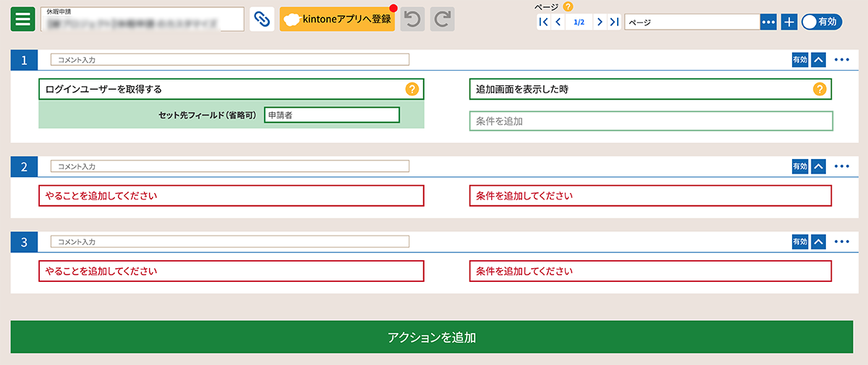
Task: Collapse action 1 with chevron
Action: click(818, 60)
